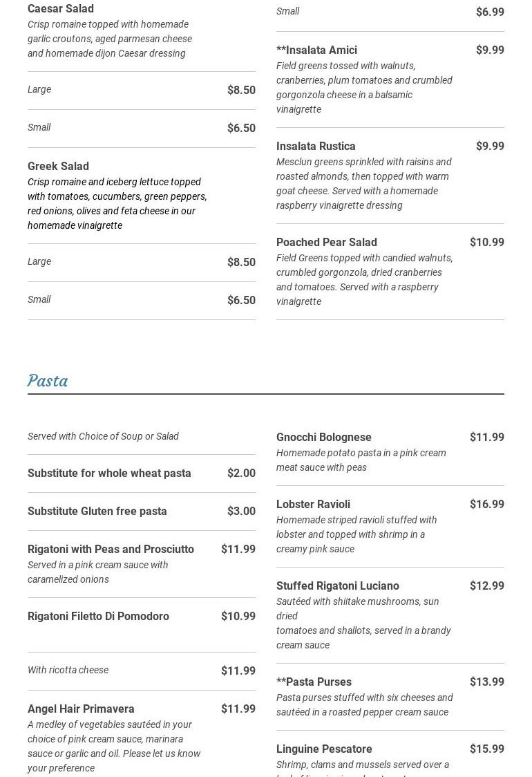Select the Lobster Ravioli item
This screenshot has width=532, height=777.
tap(313, 505)
